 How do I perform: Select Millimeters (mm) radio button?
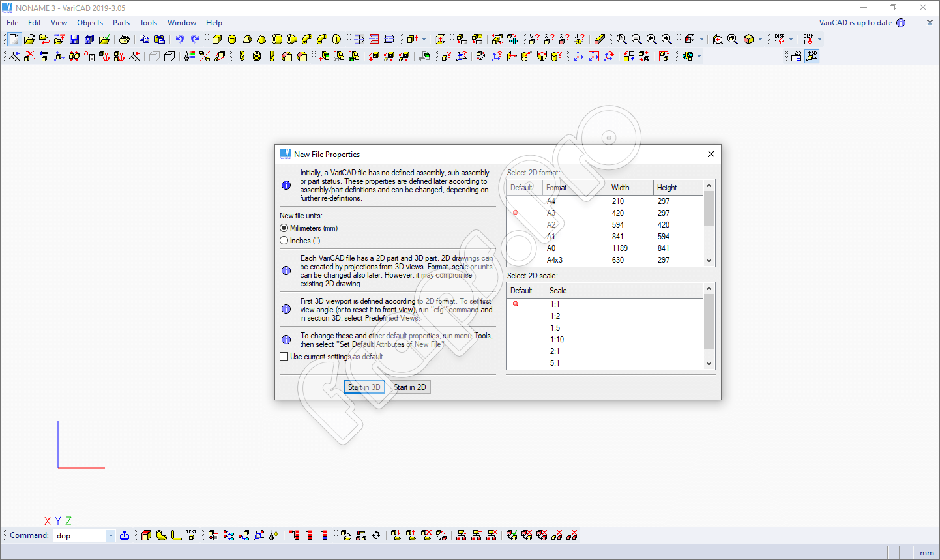[284, 228]
